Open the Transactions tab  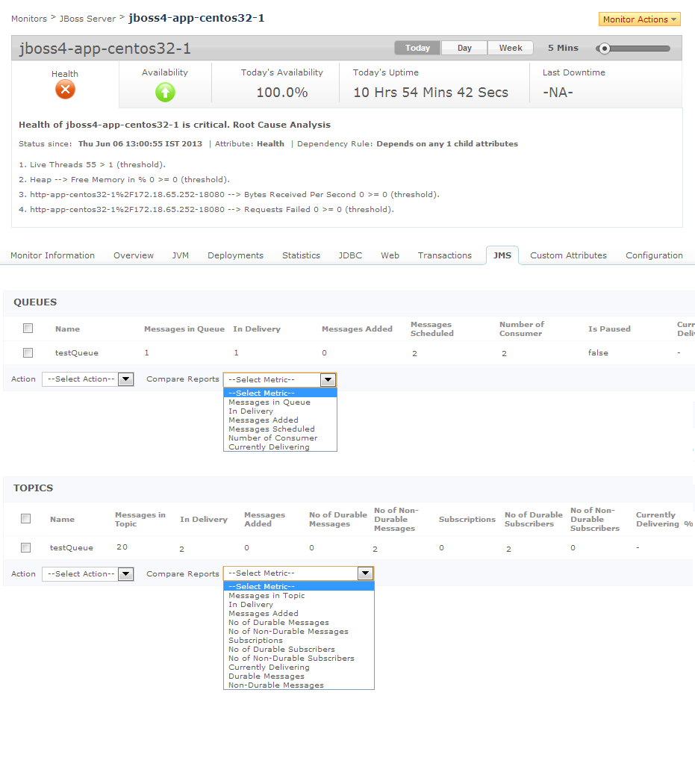point(444,255)
